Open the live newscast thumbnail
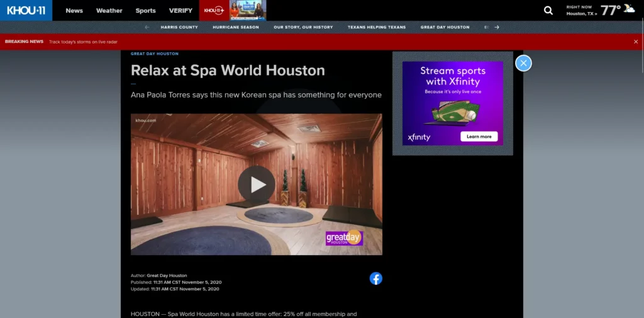 coord(248,10)
